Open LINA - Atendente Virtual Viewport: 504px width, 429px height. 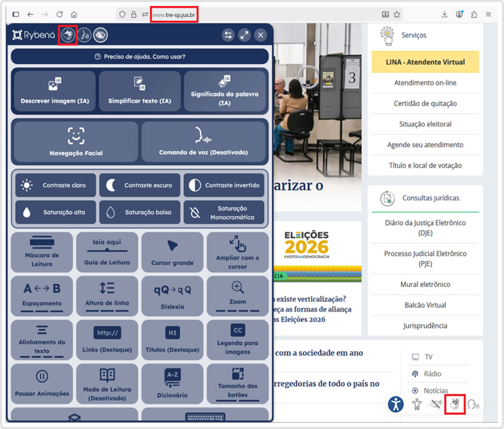(425, 62)
